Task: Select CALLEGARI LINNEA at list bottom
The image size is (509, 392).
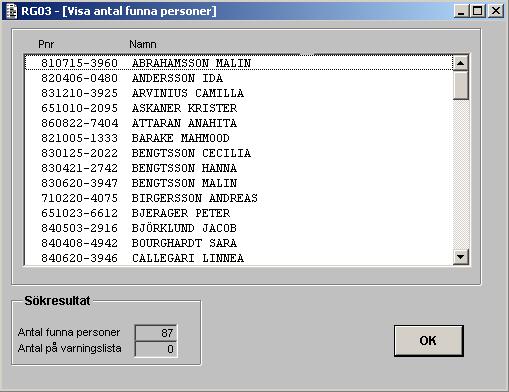Action: (x=239, y=258)
